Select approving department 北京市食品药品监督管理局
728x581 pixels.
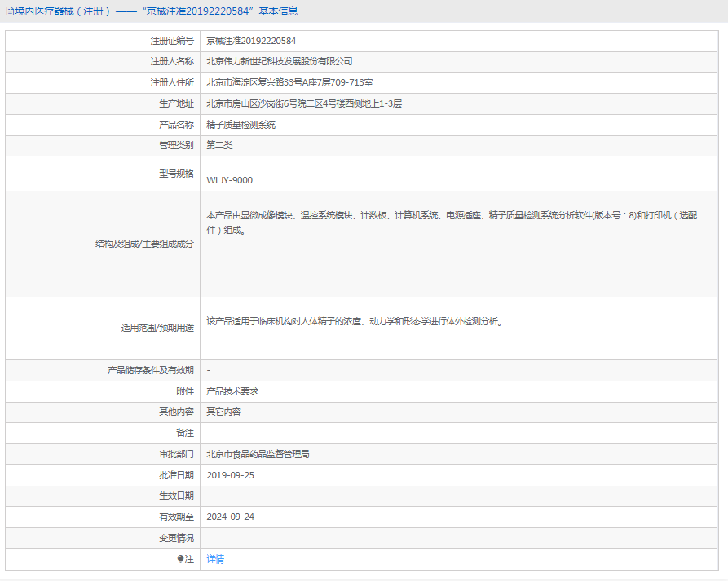[x=258, y=454]
